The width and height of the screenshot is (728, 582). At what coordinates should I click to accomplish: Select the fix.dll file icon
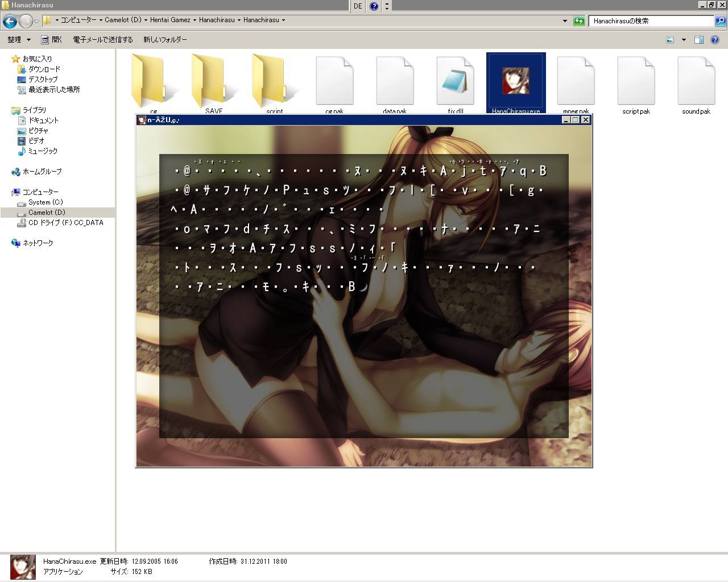pos(455,80)
